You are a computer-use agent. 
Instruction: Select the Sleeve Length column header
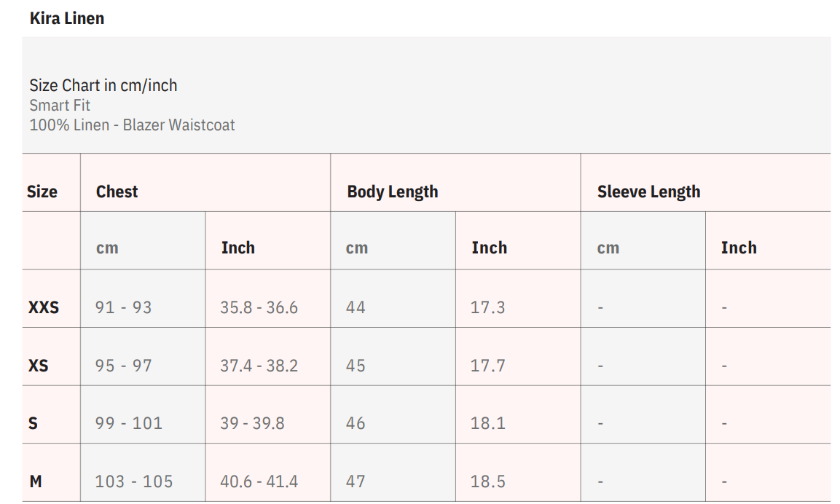pos(648,192)
